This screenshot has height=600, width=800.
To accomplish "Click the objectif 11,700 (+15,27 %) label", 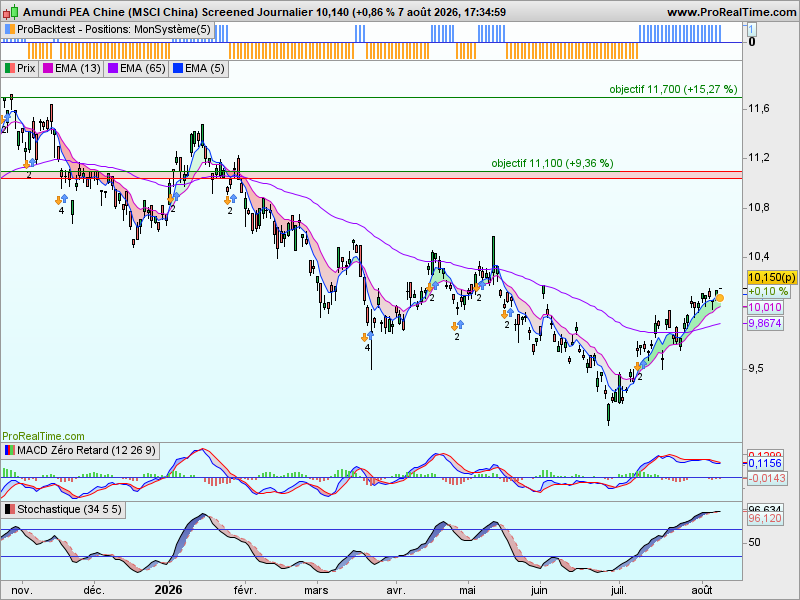I will tap(673, 89).
